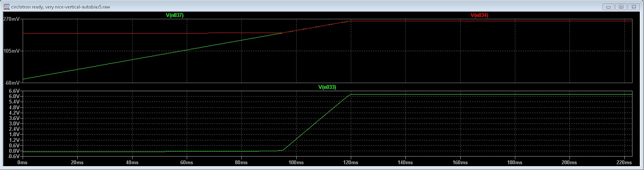Click the LTspice waveform window icon
The width and height of the screenshot is (644, 170).
coord(6,7)
